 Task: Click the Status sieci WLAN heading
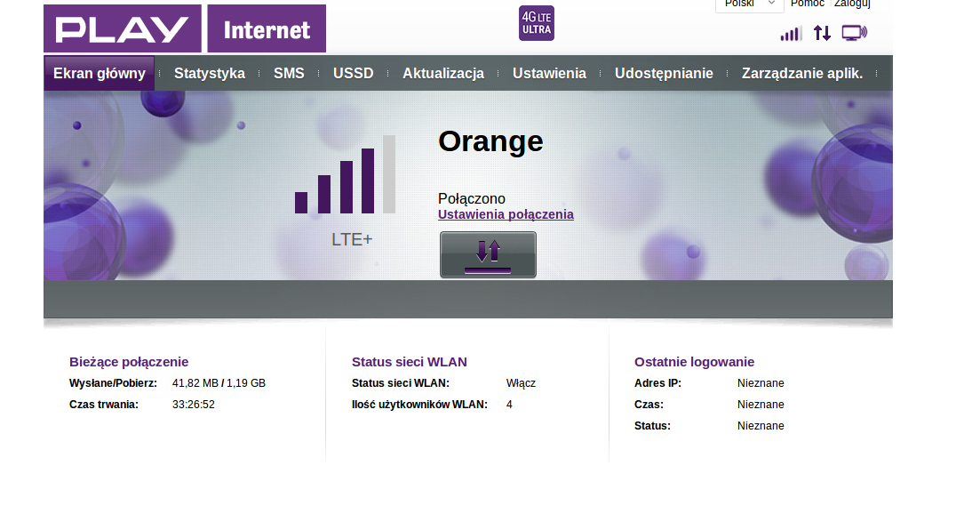[410, 362]
